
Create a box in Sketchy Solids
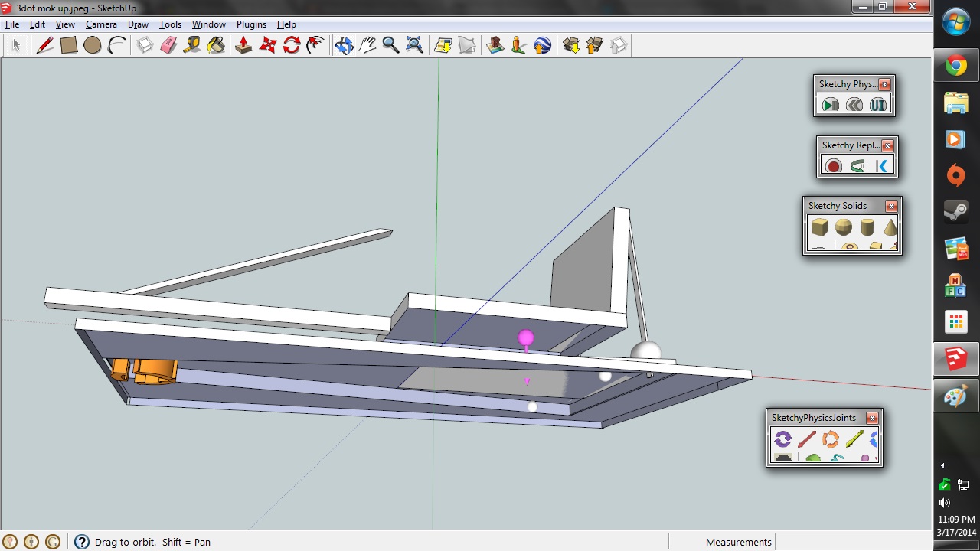coord(820,227)
